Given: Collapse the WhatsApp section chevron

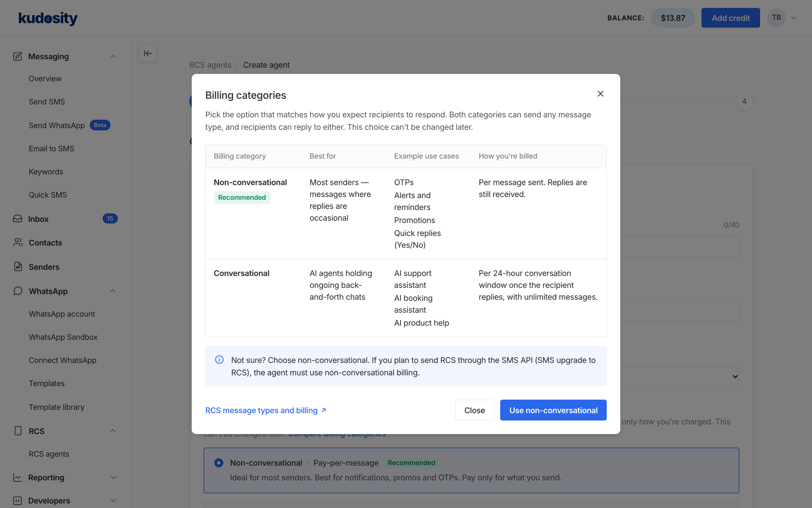Looking at the screenshot, I should click(113, 291).
